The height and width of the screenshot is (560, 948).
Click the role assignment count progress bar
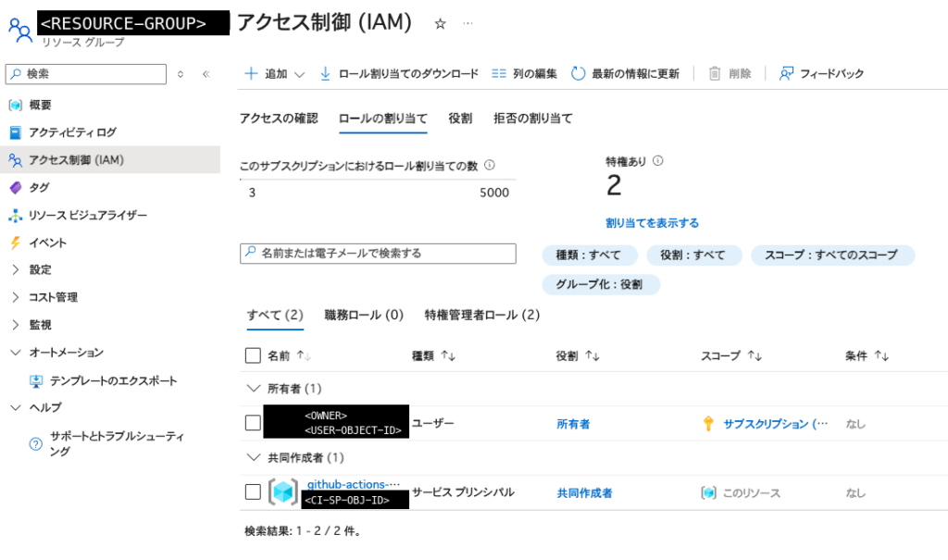pos(378,180)
